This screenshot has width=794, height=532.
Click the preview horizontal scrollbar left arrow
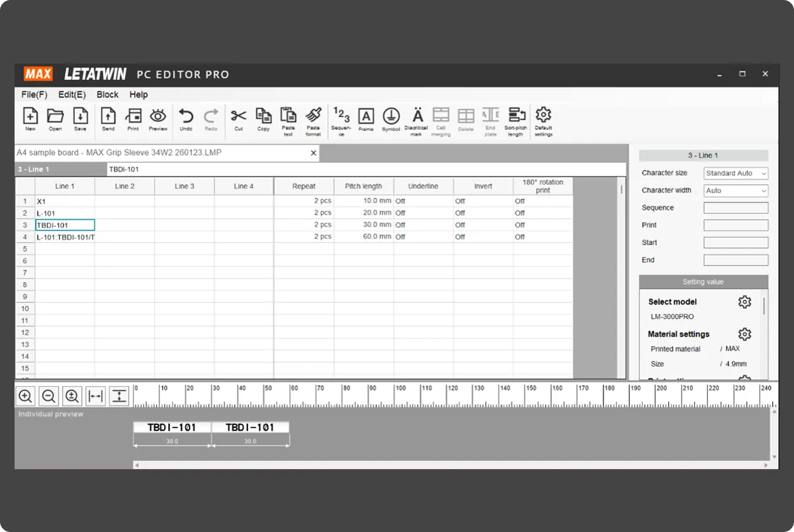[x=138, y=465]
